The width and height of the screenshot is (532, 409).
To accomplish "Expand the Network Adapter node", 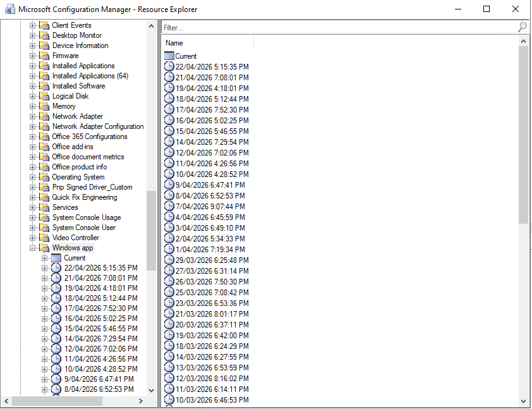I will [33, 116].
